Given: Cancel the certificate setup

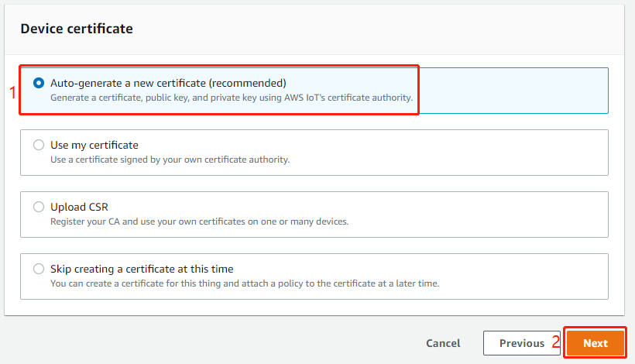Looking at the screenshot, I should (443, 343).
